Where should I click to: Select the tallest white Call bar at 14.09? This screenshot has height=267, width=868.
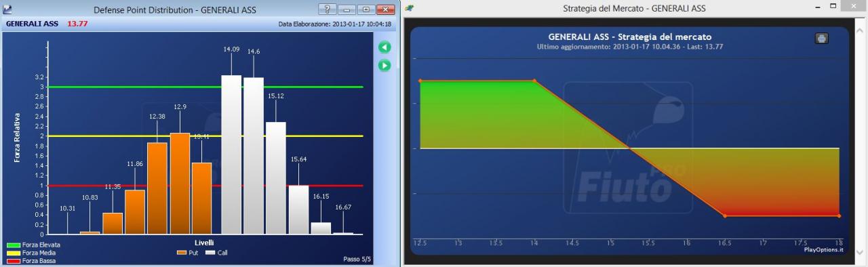tap(231, 155)
